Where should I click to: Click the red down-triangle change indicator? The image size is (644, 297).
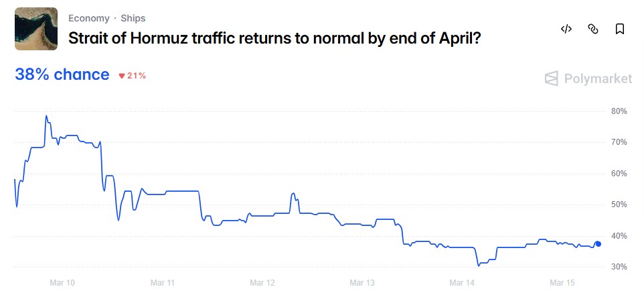point(122,76)
